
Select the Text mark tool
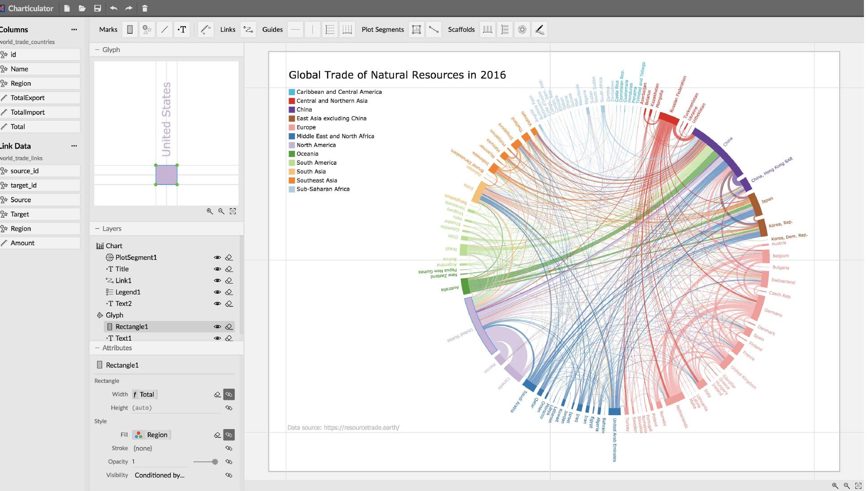(182, 30)
